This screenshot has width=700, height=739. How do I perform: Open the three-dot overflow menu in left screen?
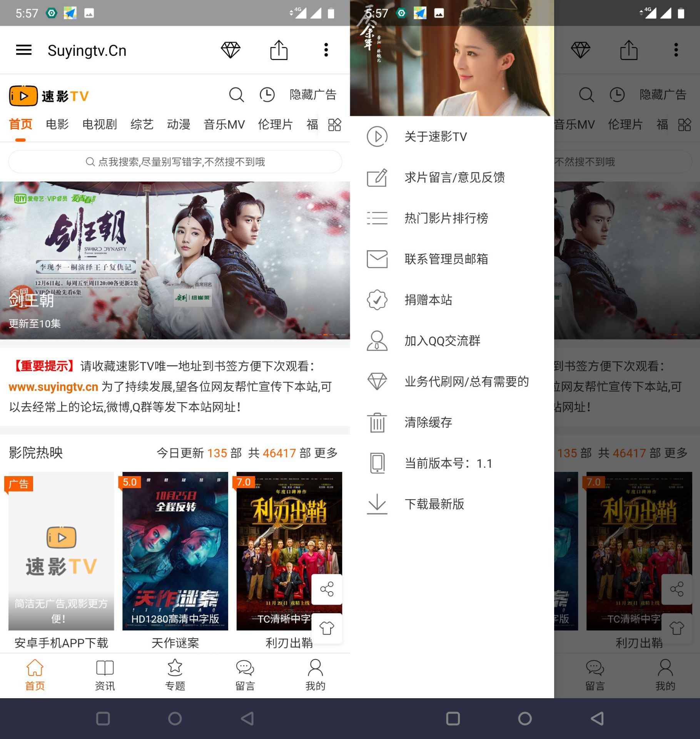click(326, 50)
